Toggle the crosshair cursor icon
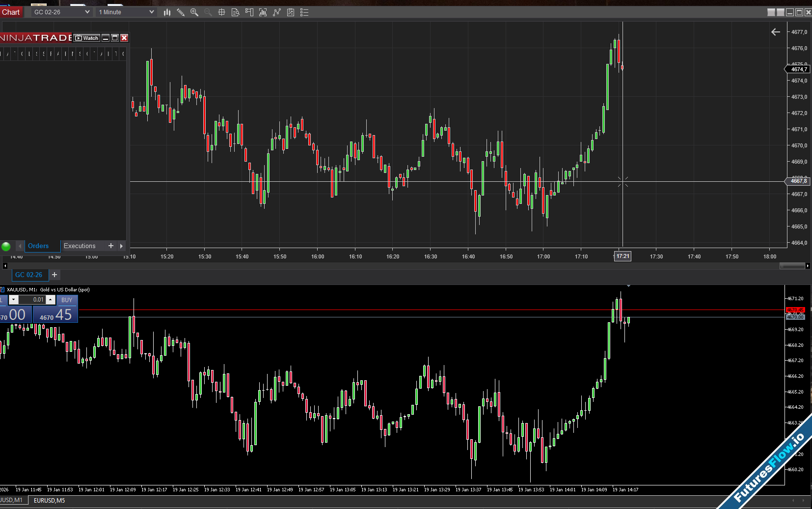This screenshot has width=812, height=509. pyautogui.click(x=221, y=12)
